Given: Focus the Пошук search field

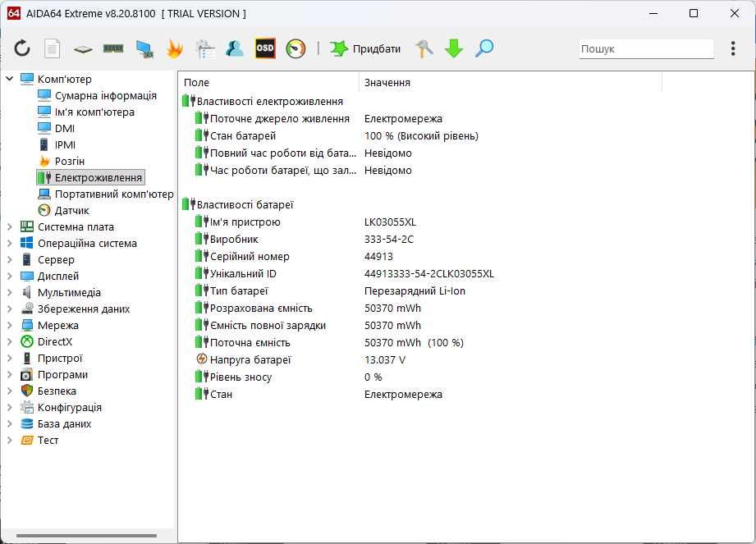Looking at the screenshot, I should click(x=646, y=49).
